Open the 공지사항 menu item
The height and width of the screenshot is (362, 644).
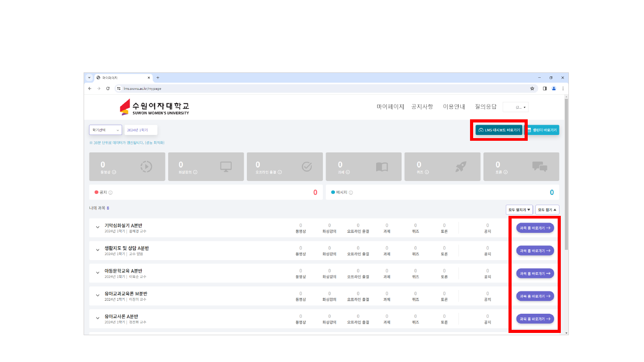pyautogui.click(x=422, y=107)
